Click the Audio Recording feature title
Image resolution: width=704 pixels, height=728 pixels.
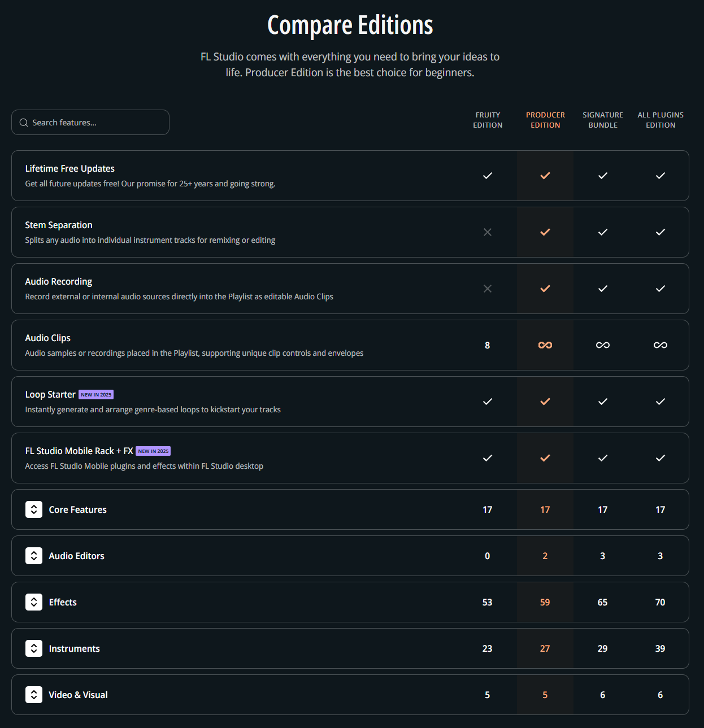[x=59, y=281]
